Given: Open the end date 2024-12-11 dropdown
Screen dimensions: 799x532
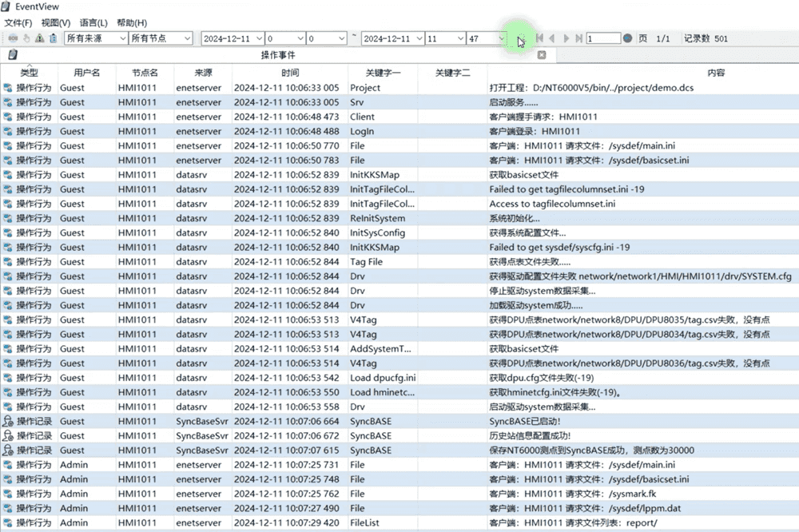Looking at the screenshot, I should [x=419, y=38].
